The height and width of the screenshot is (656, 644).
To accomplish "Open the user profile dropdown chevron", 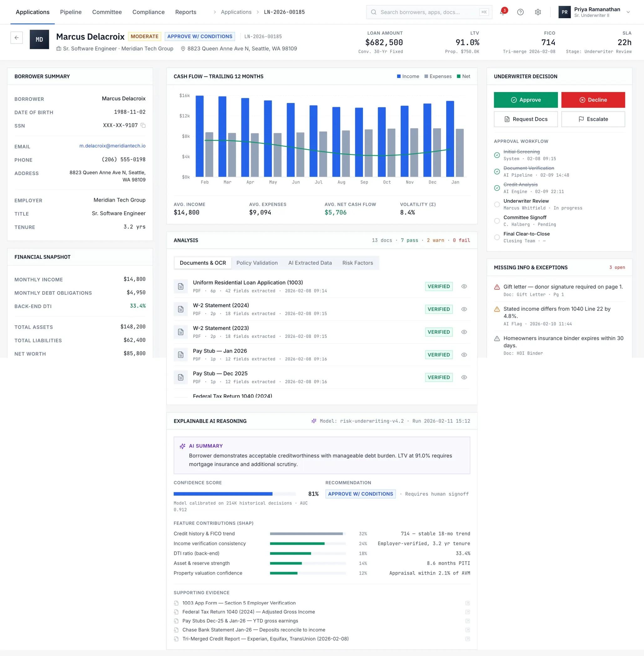I will pyautogui.click(x=628, y=12).
